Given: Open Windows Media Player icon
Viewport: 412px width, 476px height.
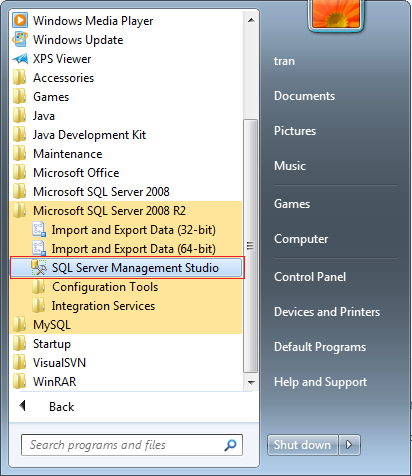Looking at the screenshot, I should 20,20.
